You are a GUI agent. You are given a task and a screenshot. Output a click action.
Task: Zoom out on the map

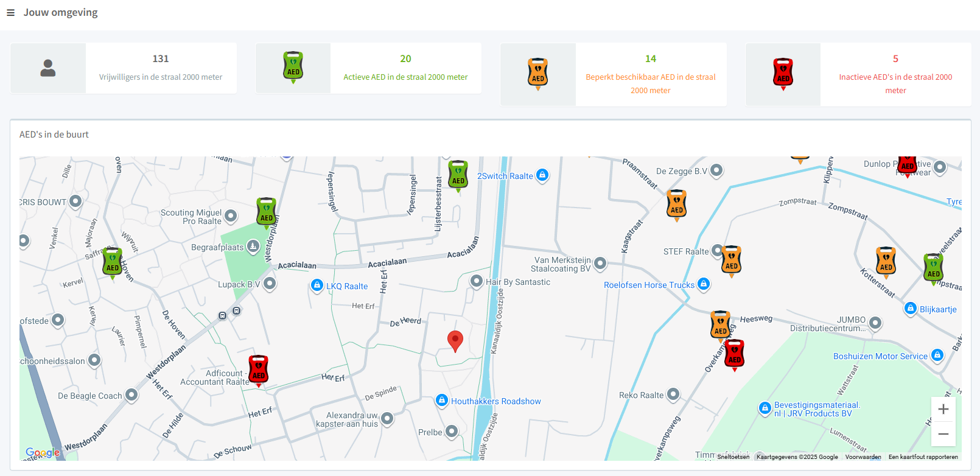(x=943, y=434)
